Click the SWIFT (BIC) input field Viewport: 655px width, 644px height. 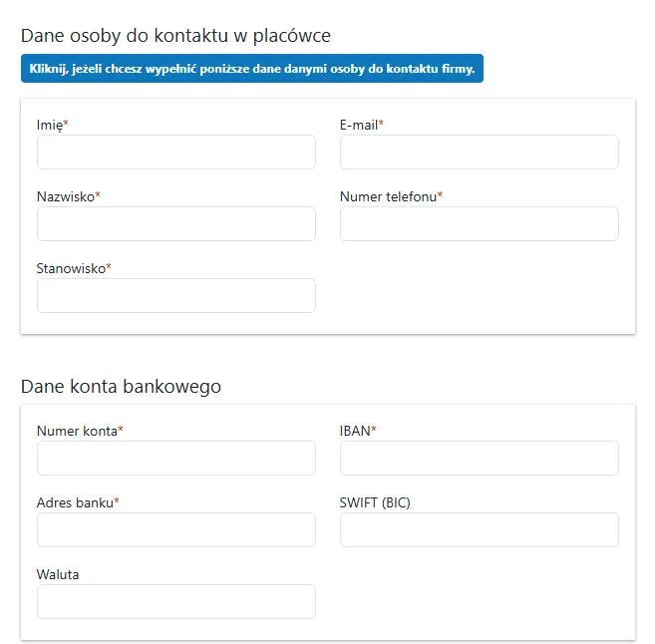(x=480, y=530)
